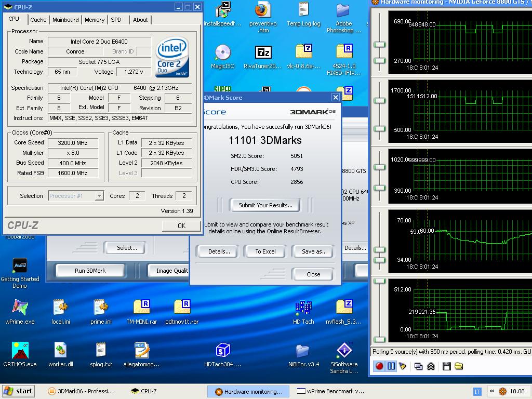
Task: Click the RivaTuner gear tray icon
Action: (502, 391)
